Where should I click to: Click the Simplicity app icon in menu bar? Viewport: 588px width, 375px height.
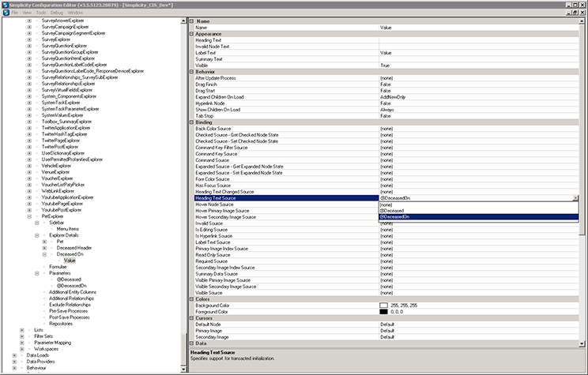[6, 13]
